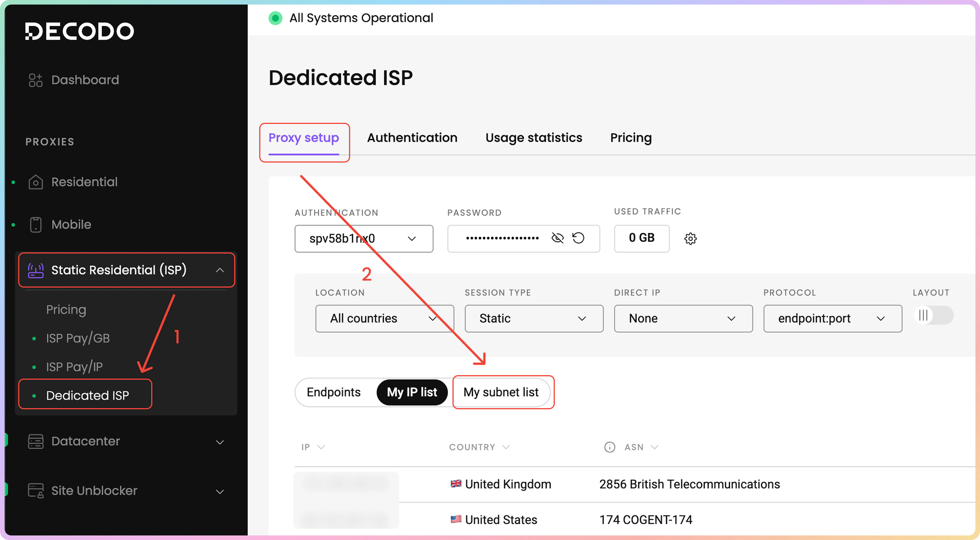980x540 pixels.
Task: Open traffic settings gear icon
Action: pyautogui.click(x=690, y=239)
